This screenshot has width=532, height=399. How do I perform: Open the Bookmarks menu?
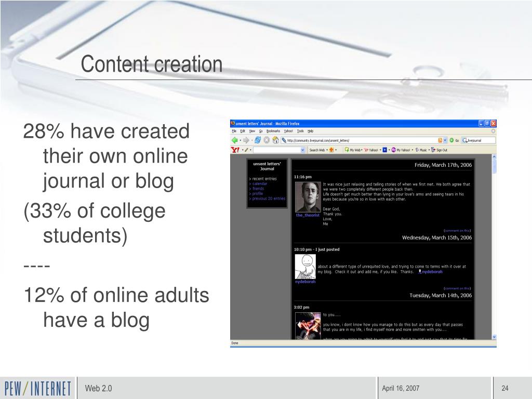[x=273, y=131]
